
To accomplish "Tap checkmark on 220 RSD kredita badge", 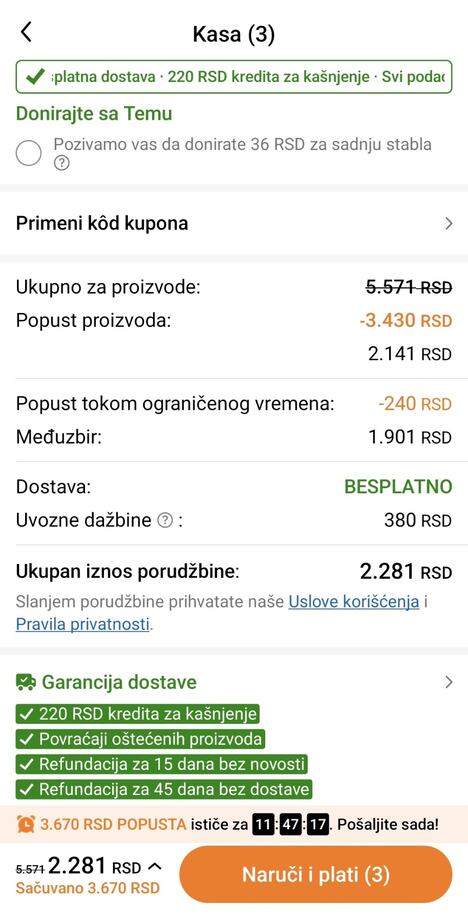I will 26,714.
